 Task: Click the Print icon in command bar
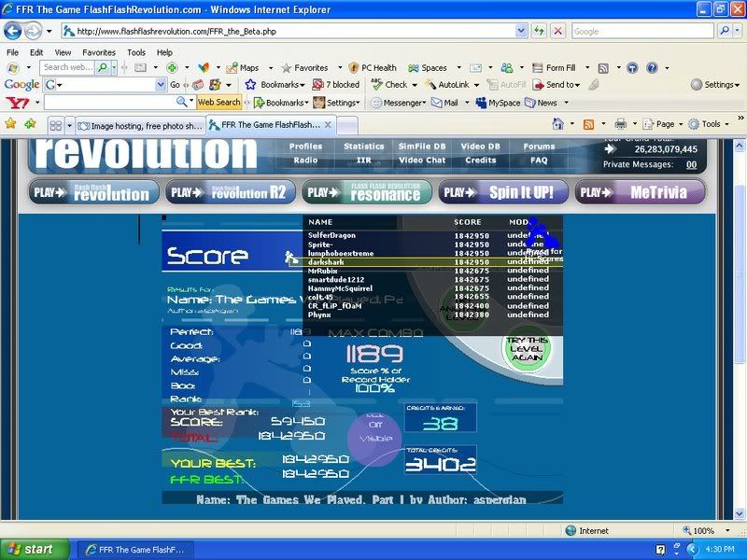[x=620, y=123]
